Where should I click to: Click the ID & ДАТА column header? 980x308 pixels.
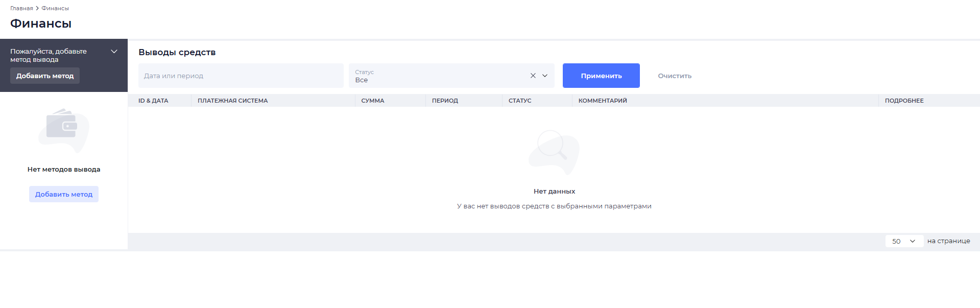(x=153, y=101)
